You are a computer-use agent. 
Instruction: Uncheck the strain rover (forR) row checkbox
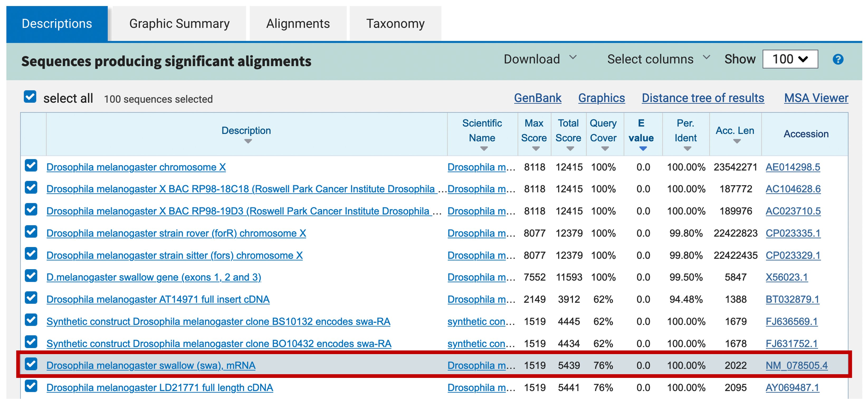tap(31, 232)
